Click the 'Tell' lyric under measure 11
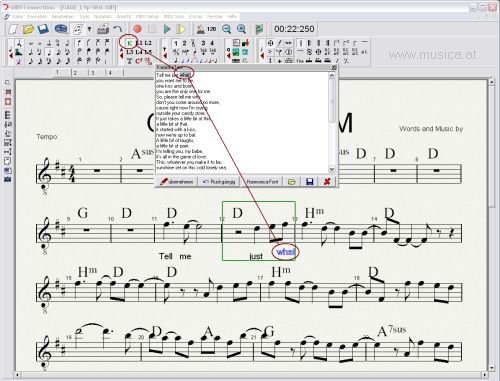This screenshot has height=381, width=500. click(166, 256)
